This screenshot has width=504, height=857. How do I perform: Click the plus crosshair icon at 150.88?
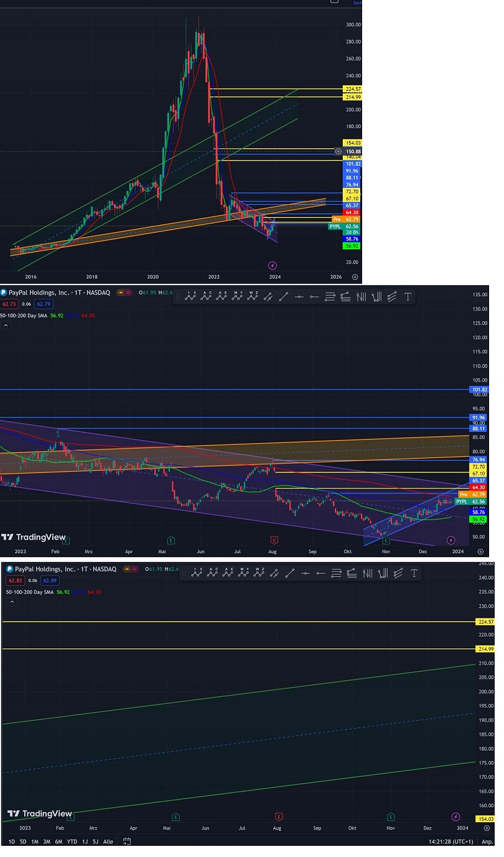coord(338,151)
